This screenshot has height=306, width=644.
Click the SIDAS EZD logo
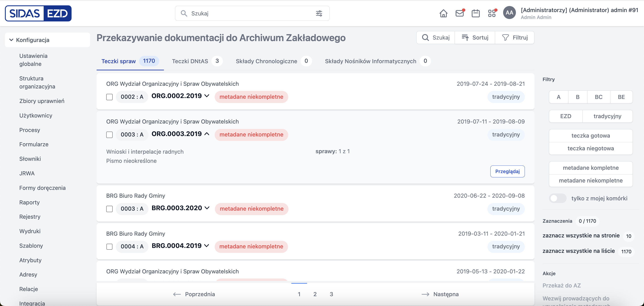click(x=38, y=13)
